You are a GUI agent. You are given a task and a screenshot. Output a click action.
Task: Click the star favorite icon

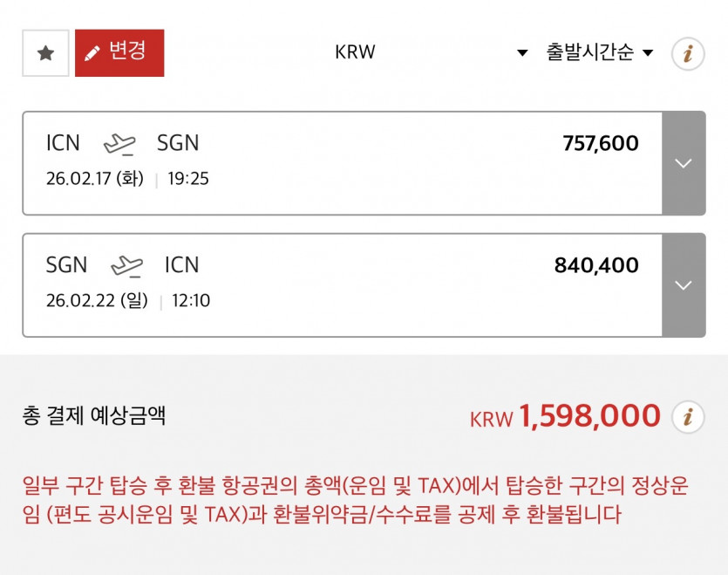point(45,53)
